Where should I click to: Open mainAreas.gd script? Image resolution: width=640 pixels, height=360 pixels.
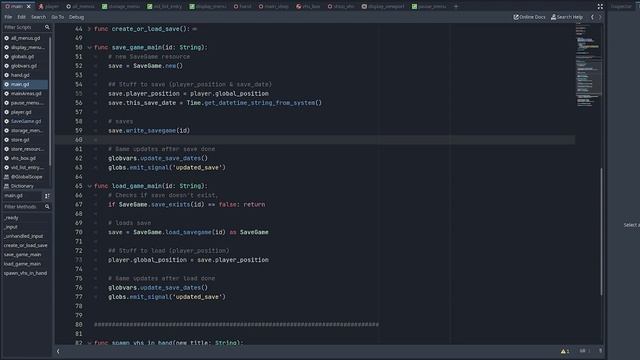pos(25,93)
